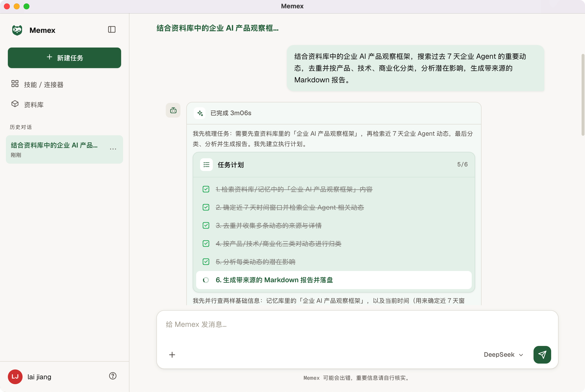The image size is (585, 392).
Task: Click the green macOS fullscreen button
Action: 26,6
